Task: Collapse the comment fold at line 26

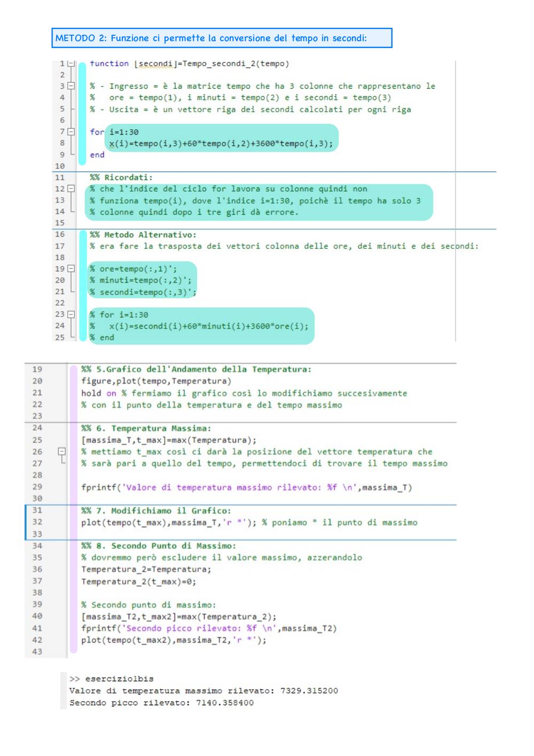Action: tap(62, 451)
